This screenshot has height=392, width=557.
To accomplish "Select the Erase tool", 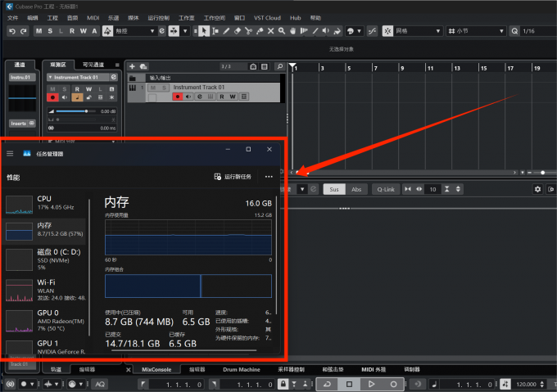I will (238, 31).
